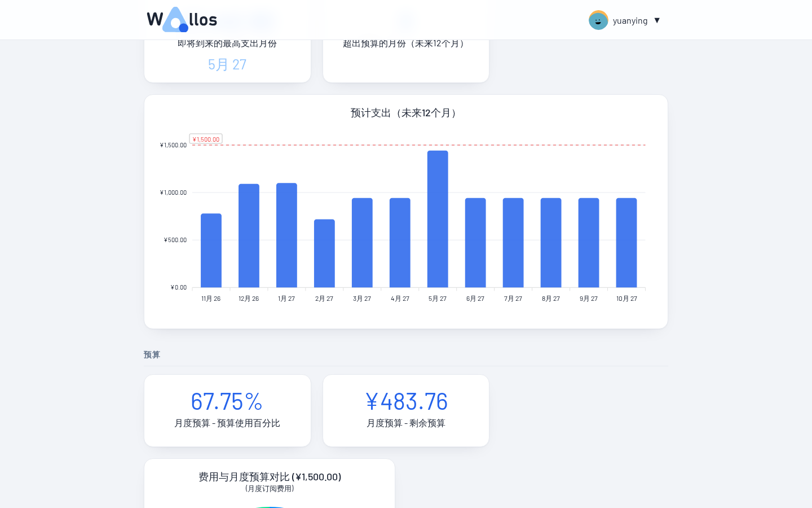The image size is (812, 508).
Task: Click the Wallos logo
Action: click(182, 20)
